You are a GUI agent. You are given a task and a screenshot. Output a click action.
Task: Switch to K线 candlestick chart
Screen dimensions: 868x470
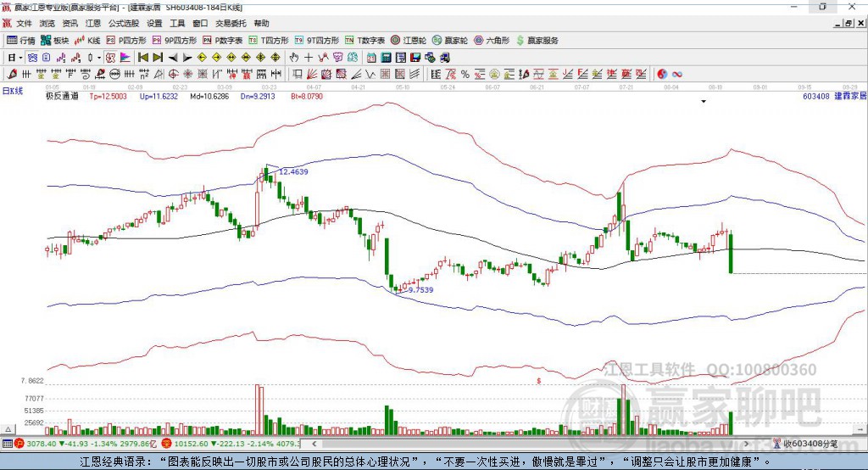tap(87, 41)
